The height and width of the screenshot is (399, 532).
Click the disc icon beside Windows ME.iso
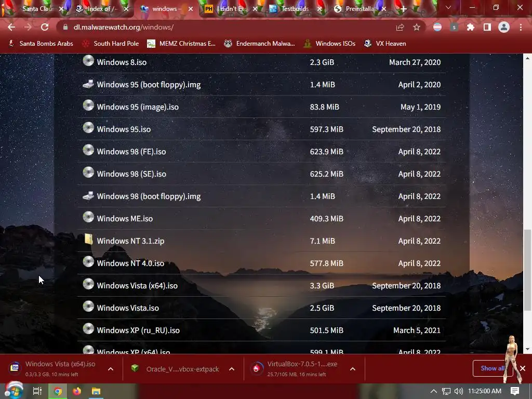coord(88,217)
